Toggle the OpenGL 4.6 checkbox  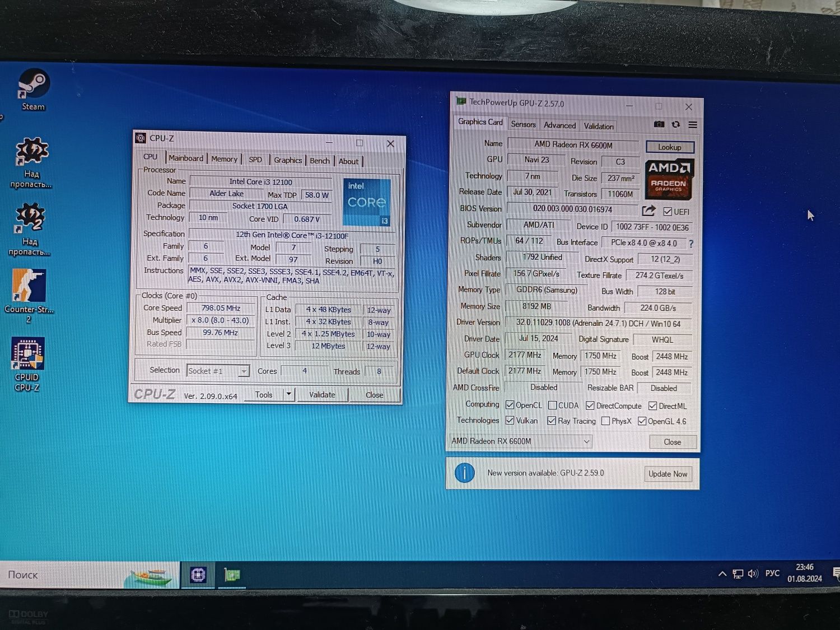(642, 421)
